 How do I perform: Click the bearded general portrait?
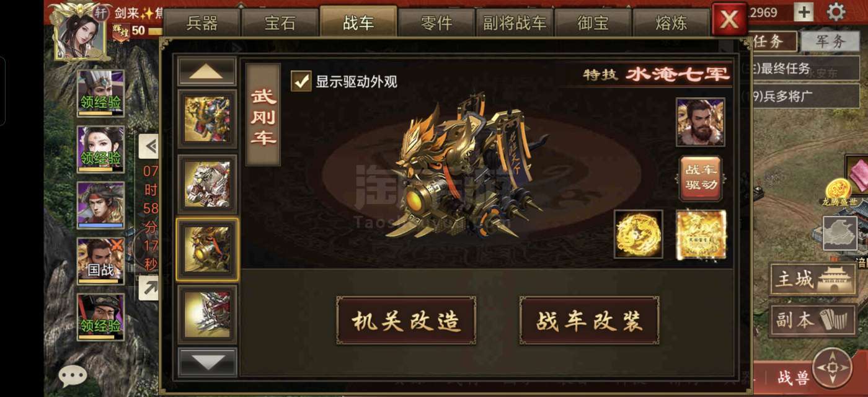(x=701, y=122)
